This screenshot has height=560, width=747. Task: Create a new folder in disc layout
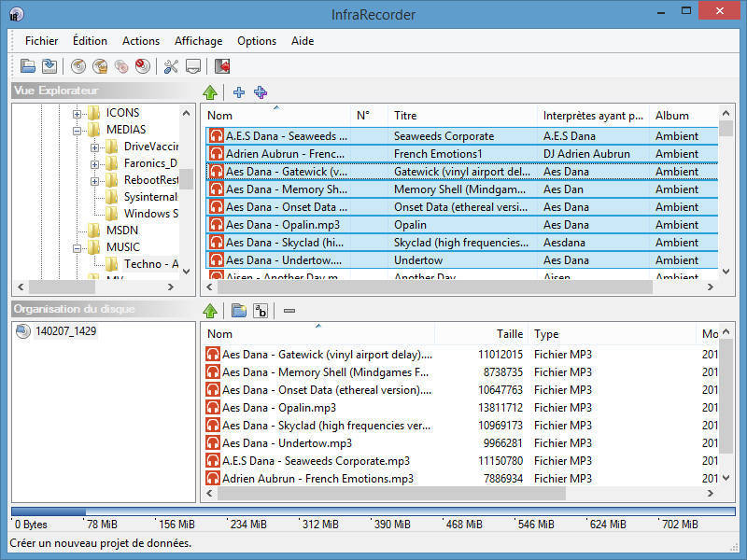click(x=239, y=311)
